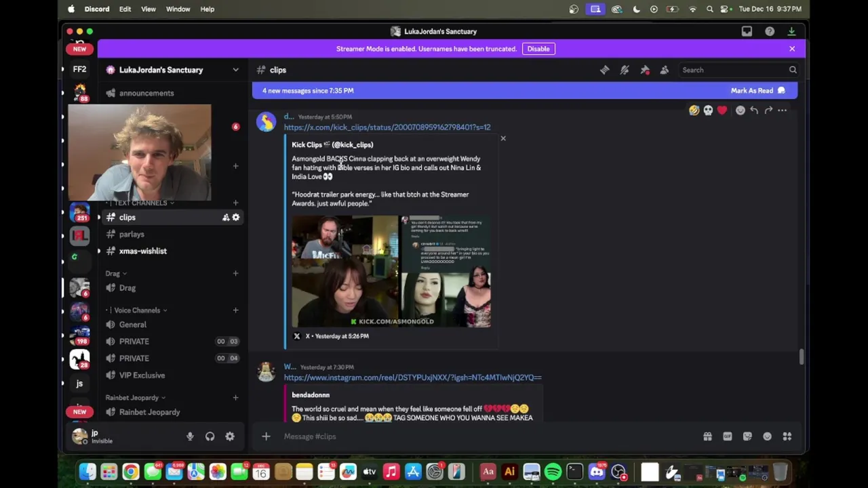Viewport: 868px width, 488px height.
Task: Create channel in Rainbet Jeopardy category
Action: tap(235, 398)
